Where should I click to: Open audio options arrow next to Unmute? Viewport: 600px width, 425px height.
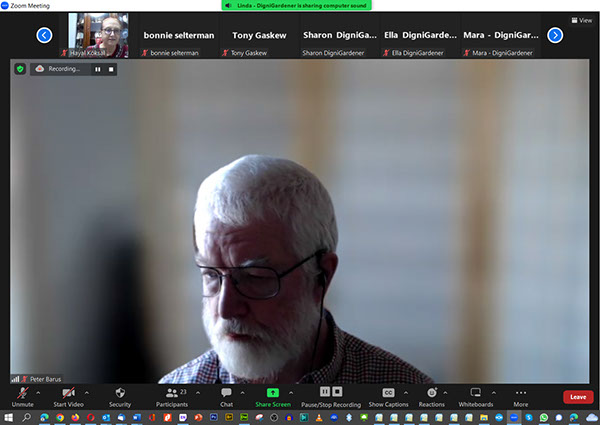pos(38,393)
